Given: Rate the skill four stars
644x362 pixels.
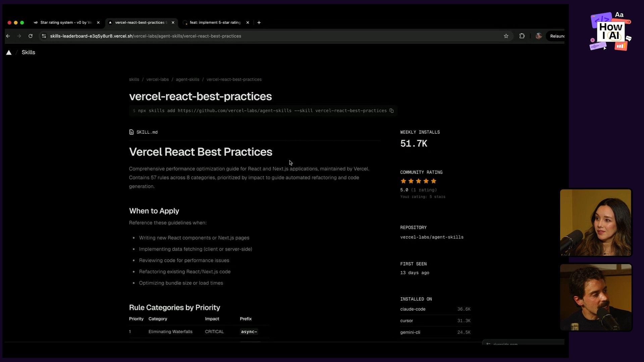Looking at the screenshot, I should (x=426, y=181).
